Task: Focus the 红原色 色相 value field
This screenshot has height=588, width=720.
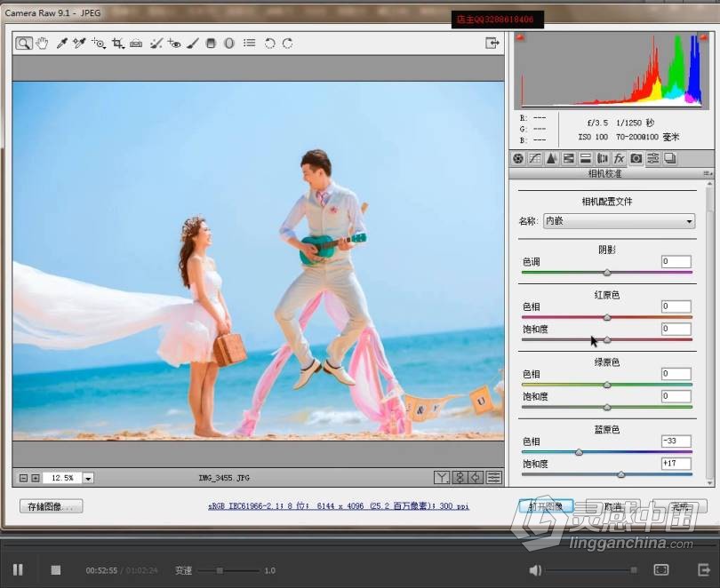Action: pyautogui.click(x=676, y=306)
